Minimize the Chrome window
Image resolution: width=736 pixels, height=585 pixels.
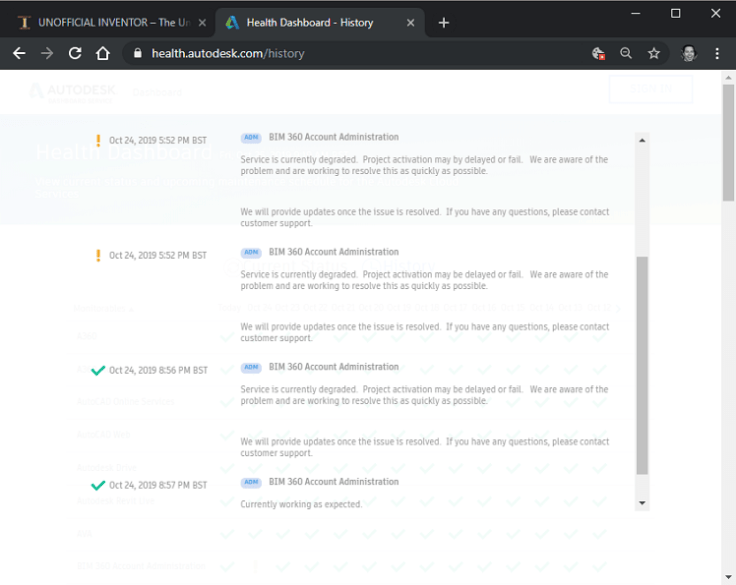[636, 14]
